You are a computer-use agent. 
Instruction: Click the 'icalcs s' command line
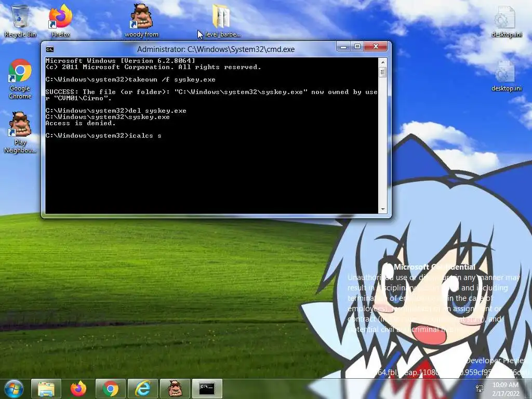point(103,136)
